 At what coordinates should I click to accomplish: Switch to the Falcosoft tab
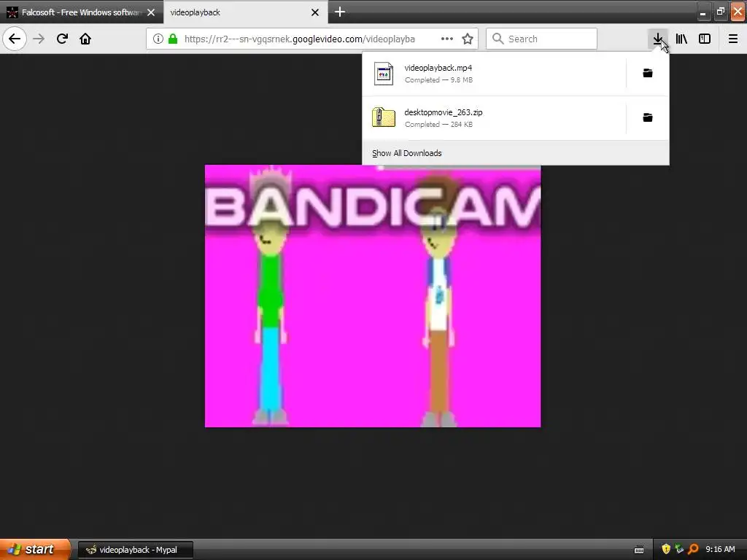pyautogui.click(x=81, y=12)
